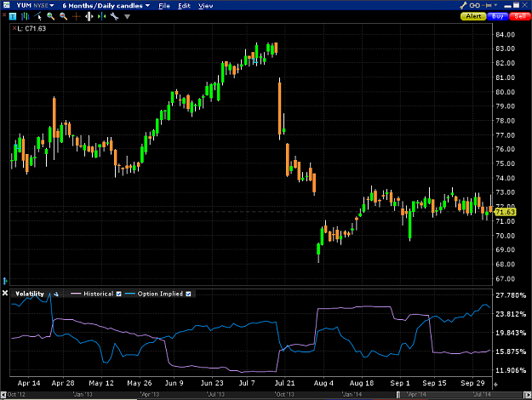Click the timeline range slider handle near Apr '14

pyautogui.click(x=398, y=395)
